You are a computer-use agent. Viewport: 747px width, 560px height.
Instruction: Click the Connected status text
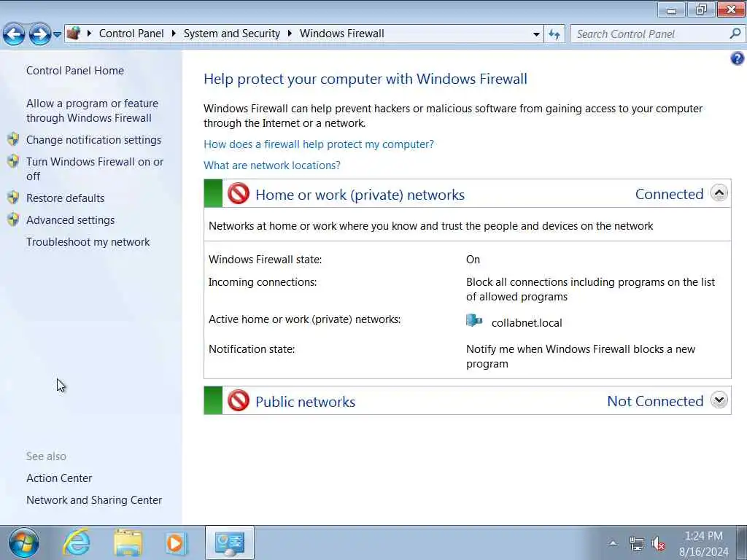click(x=669, y=194)
